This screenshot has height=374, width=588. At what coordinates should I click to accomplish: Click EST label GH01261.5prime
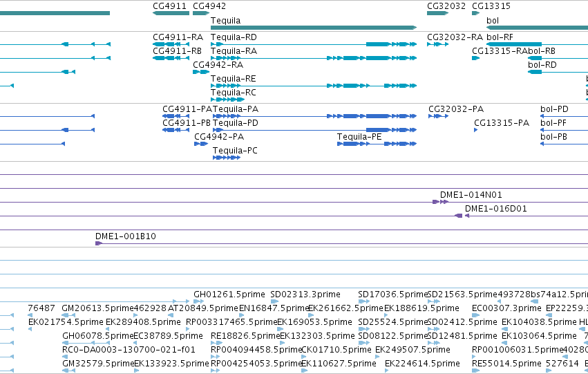coord(229,294)
